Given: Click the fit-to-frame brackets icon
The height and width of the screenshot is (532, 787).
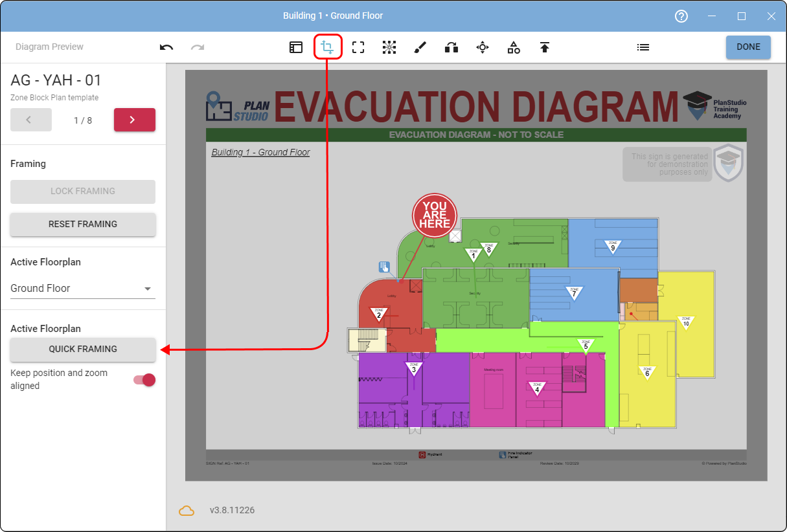Looking at the screenshot, I should [358, 47].
